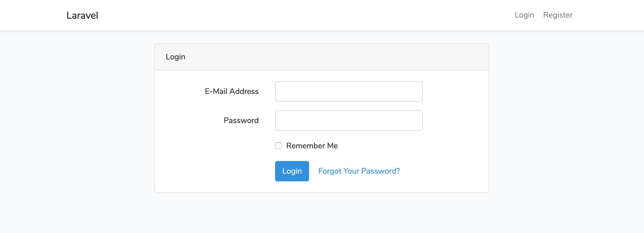Screen dimensions: 644x233
Task: Focus the Password input field
Action: 349,121
